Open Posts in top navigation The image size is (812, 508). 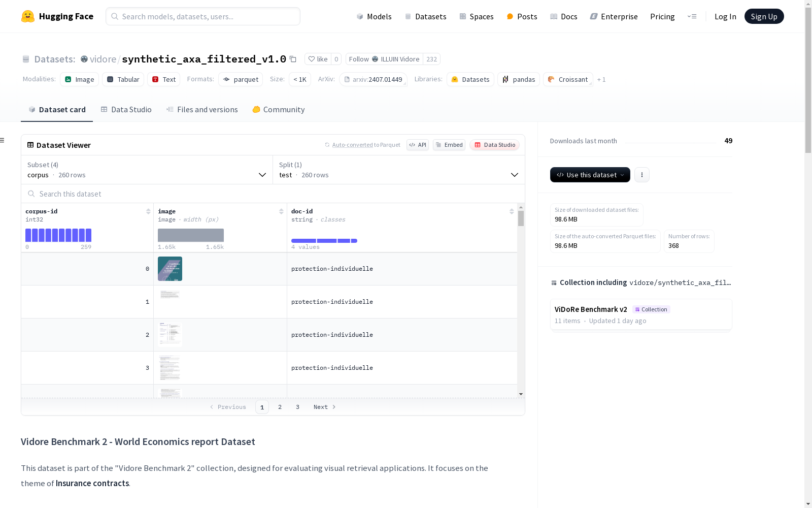click(522, 16)
